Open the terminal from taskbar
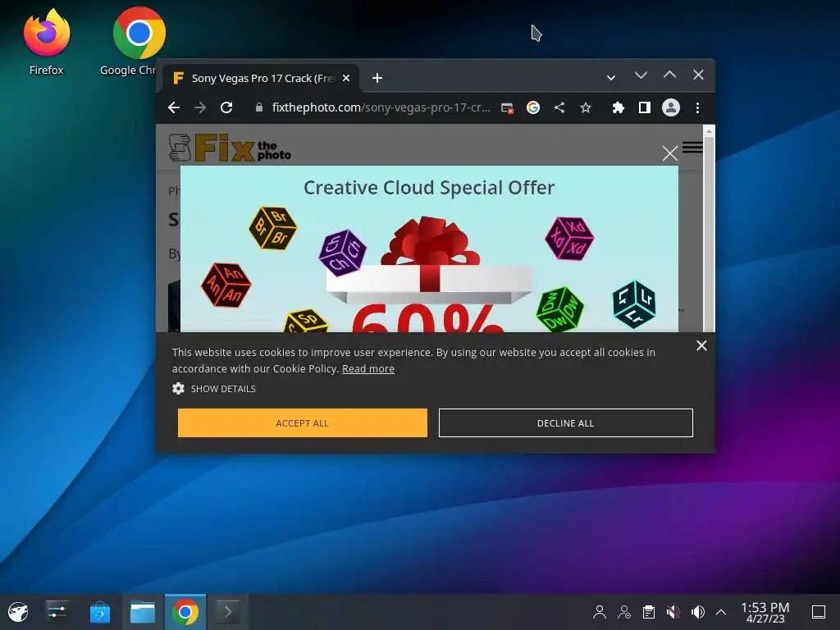Screen dimensions: 840x630 click(228, 612)
